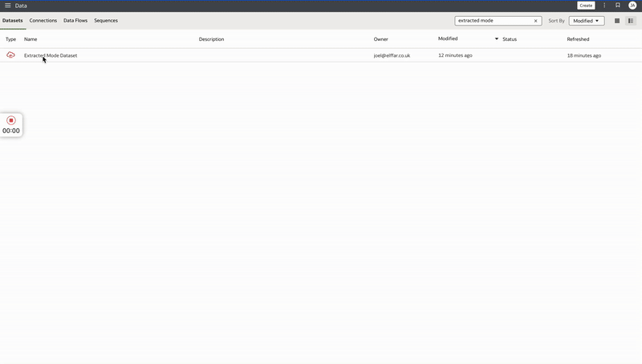Click the '18 minutes ago' refreshed cell
This screenshot has width=642, height=364.
click(584, 55)
